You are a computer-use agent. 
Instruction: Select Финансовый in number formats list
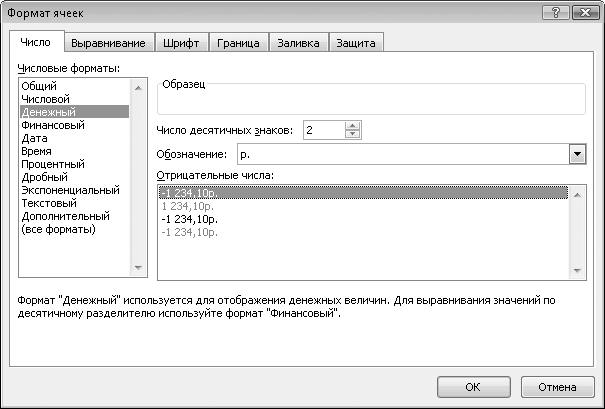52,126
